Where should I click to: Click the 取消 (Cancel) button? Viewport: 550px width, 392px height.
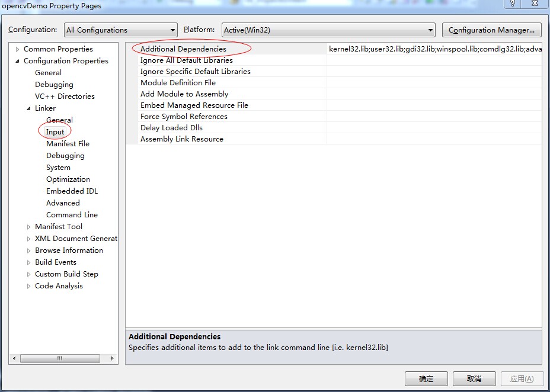point(474,379)
